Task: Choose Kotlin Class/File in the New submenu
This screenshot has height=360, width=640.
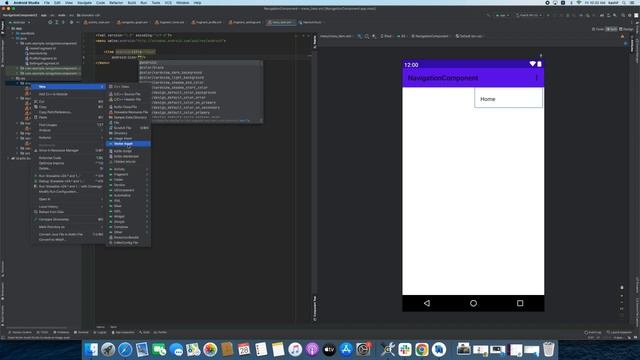Action: [x=128, y=107]
